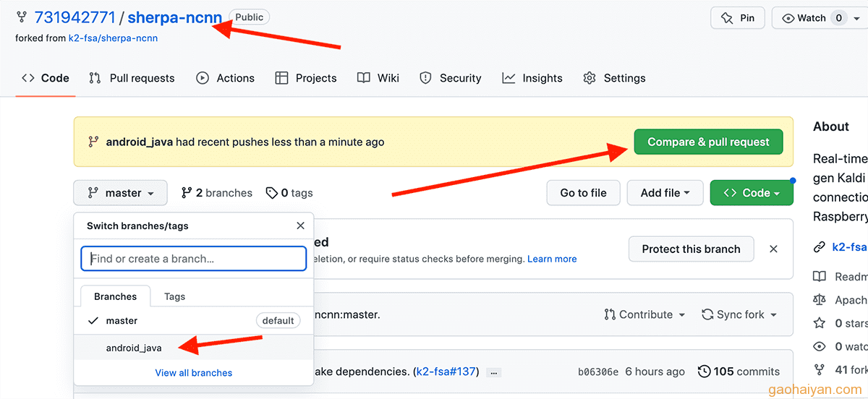Open the Insights tab
The width and height of the screenshot is (868, 399).
[533, 78]
